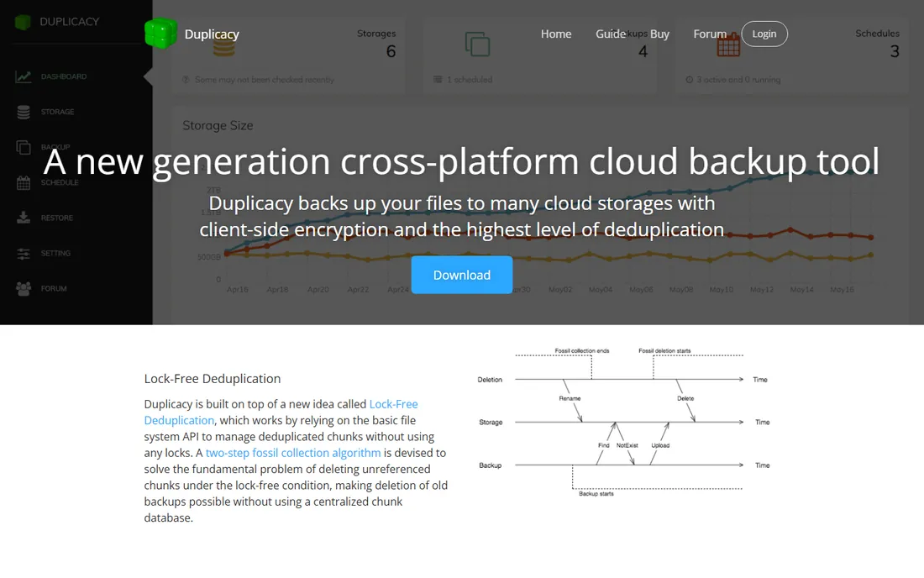Click the hero headline "A new generation cross-platform cloud backup tool"
Screen dimensions: 924x578
[461, 161]
